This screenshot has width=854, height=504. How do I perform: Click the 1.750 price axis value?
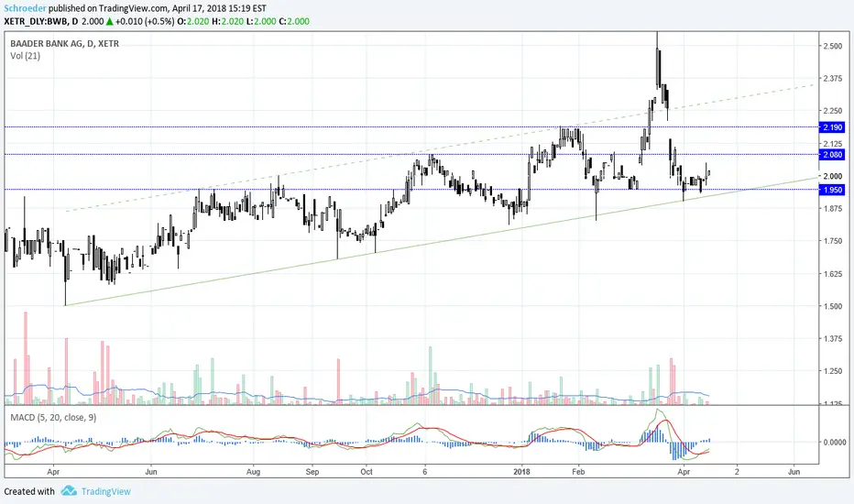click(x=832, y=241)
